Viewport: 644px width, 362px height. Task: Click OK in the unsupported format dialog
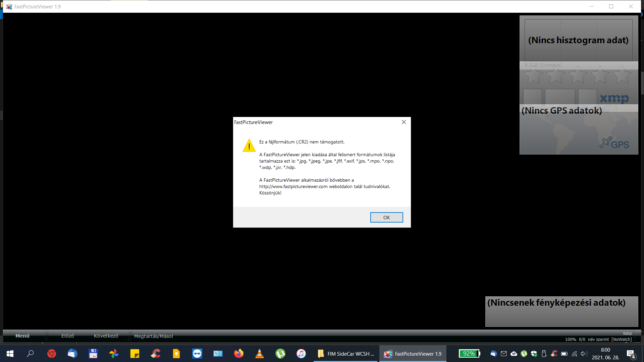point(386,218)
